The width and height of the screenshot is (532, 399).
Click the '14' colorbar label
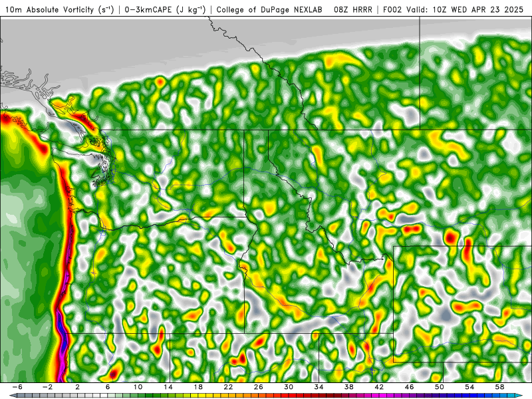168,387
